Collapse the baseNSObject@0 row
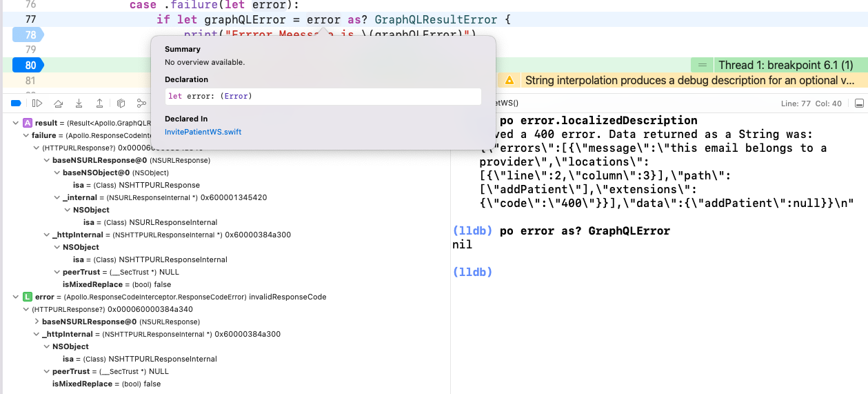 point(57,173)
